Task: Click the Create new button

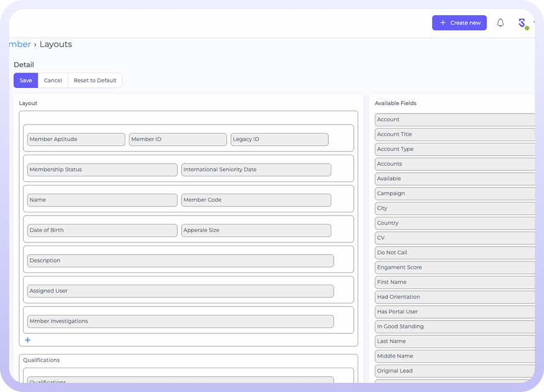Action: click(459, 23)
